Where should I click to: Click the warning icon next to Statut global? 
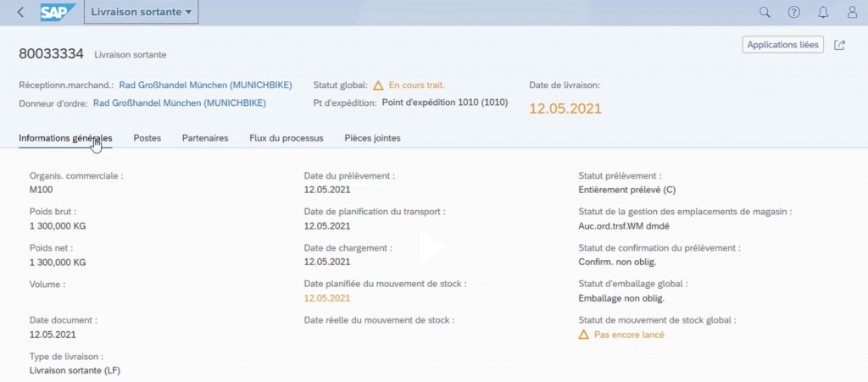378,86
